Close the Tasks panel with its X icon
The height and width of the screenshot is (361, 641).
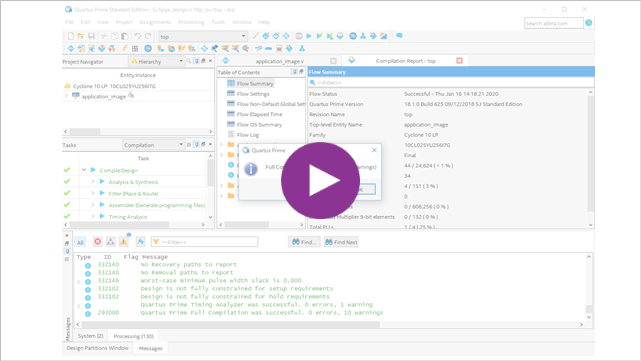point(211,144)
